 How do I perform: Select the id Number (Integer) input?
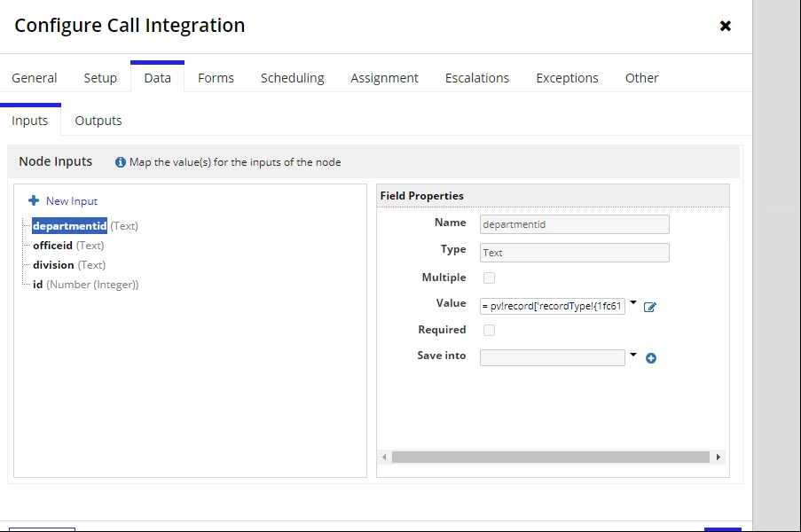(x=85, y=285)
